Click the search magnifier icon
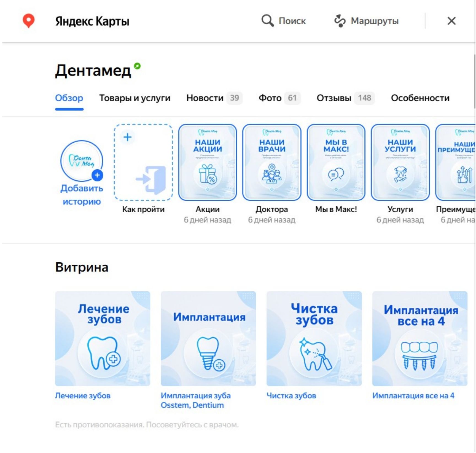 coord(267,21)
